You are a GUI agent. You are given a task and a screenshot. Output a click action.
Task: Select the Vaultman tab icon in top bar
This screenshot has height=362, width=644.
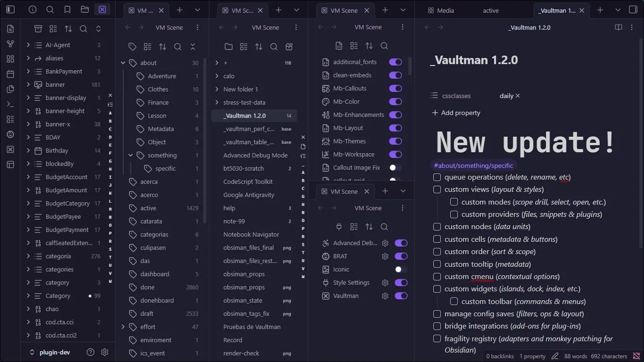pyautogui.click(x=102, y=9)
